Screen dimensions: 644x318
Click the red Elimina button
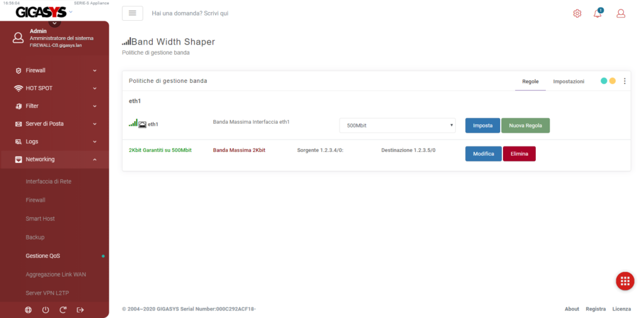coord(519,154)
